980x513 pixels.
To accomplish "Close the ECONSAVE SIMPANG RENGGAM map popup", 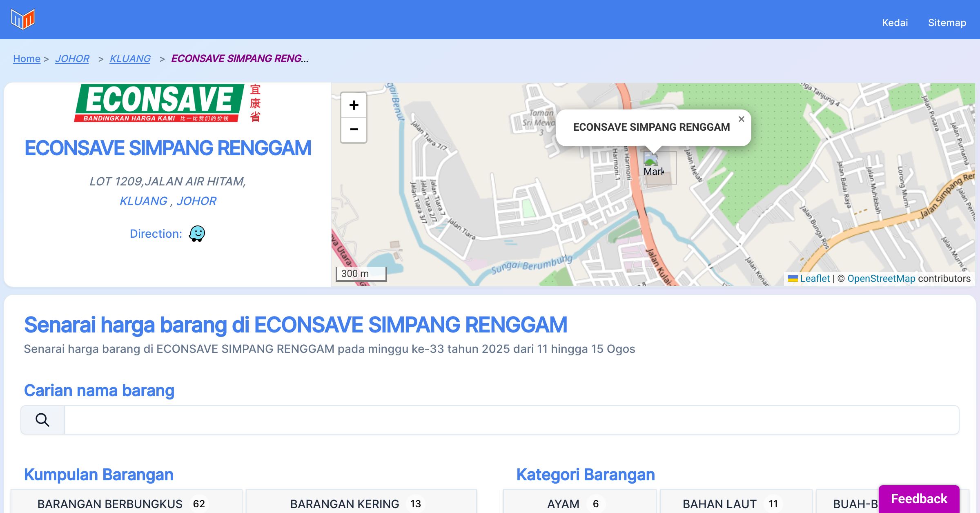I will (741, 119).
